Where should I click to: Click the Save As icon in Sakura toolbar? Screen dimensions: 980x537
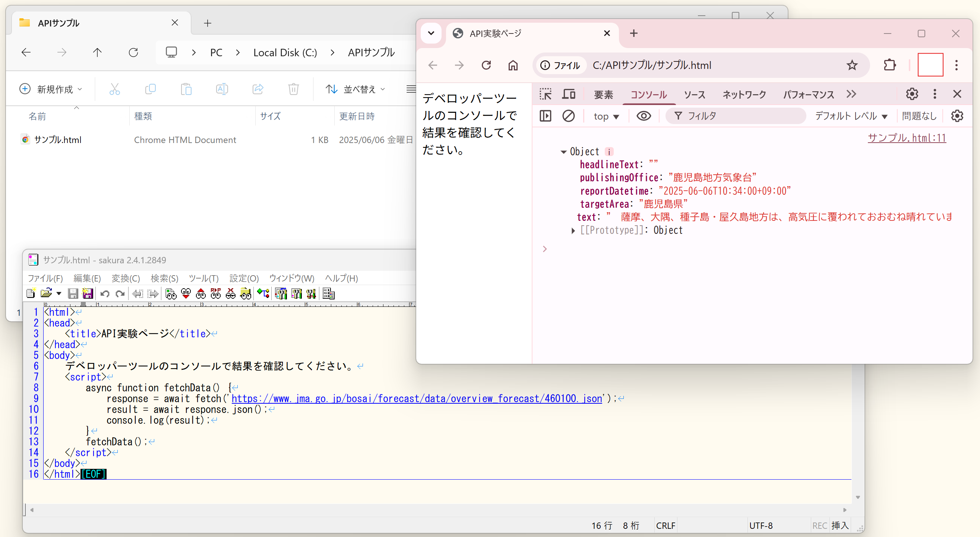[x=88, y=293]
